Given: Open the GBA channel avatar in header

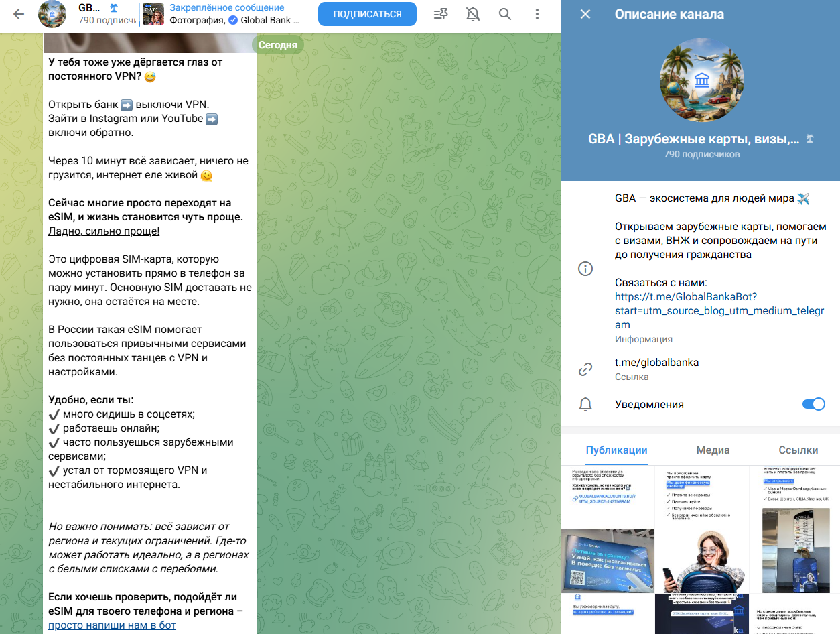Looking at the screenshot, I should point(52,14).
